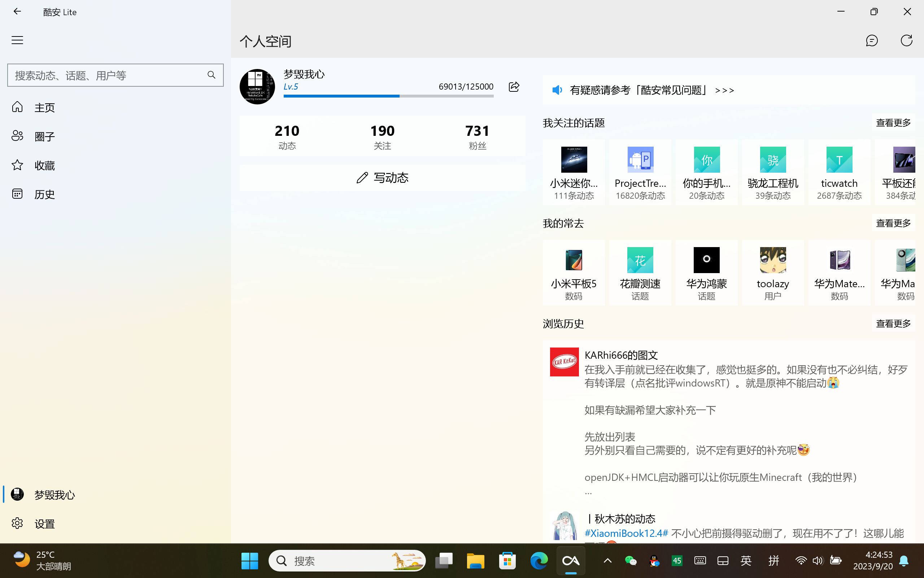Open the 华为鸿蒙 frequent card
The image size is (924, 578).
pos(707,272)
